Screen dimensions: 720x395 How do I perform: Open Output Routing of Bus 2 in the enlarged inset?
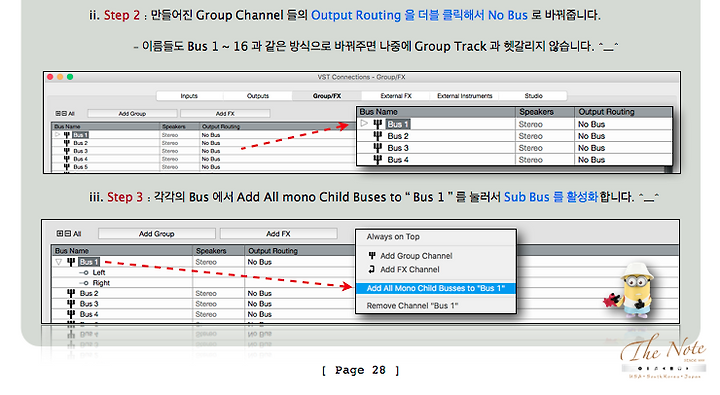point(591,136)
